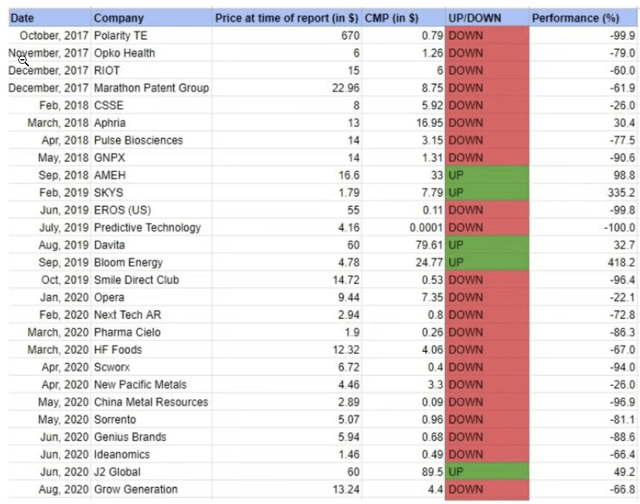This screenshot has width=640, height=504.
Task: Click the CMP value 16.95
Action: (x=429, y=123)
